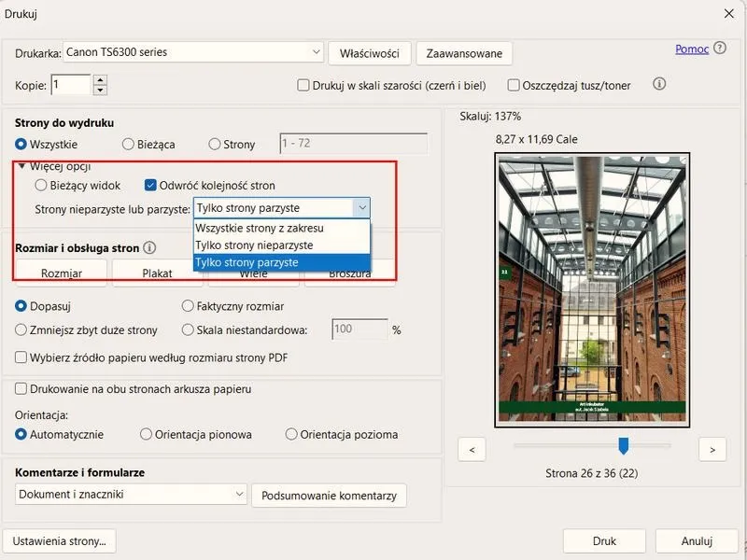Switch to the Rozmiar tab button

tap(62, 273)
